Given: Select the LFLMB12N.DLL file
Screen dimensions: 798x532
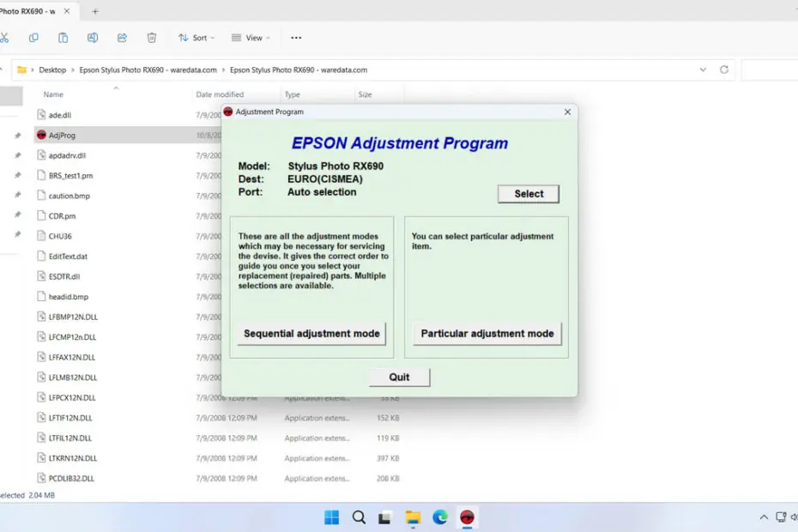Looking at the screenshot, I should pos(73,378).
